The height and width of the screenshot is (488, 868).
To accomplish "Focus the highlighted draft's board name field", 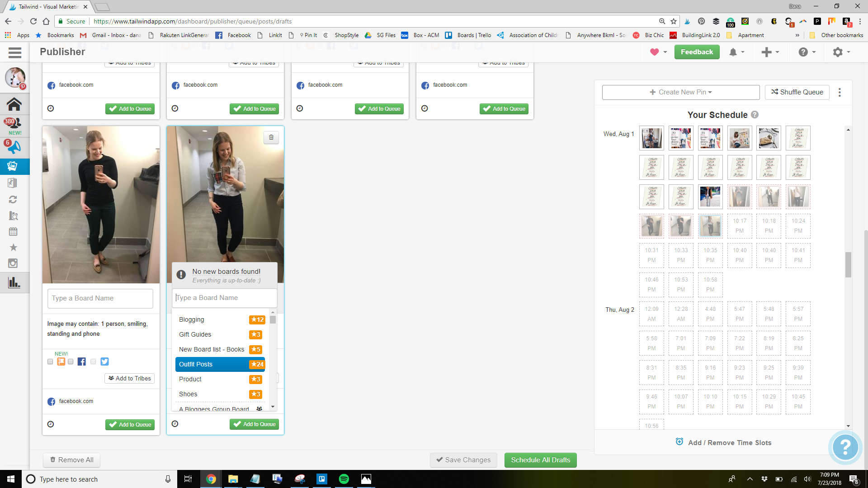I will (225, 298).
